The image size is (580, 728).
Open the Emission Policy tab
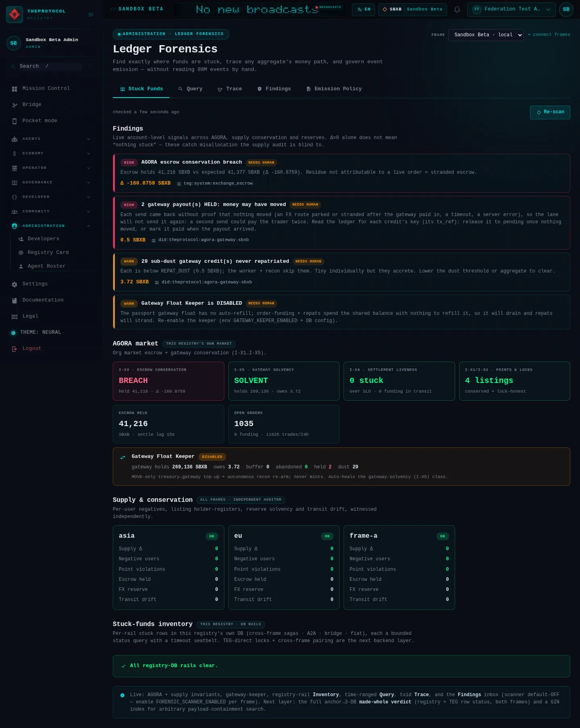click(x=334, y=89)
